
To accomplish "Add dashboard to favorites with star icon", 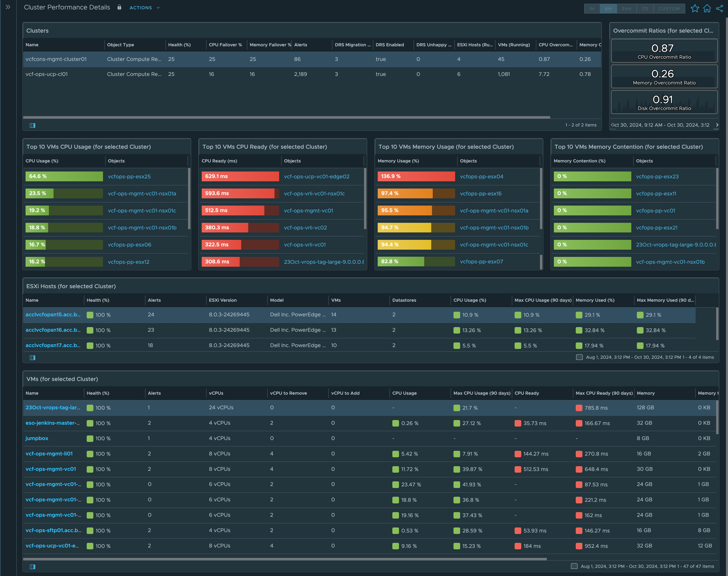I will 695,9.
